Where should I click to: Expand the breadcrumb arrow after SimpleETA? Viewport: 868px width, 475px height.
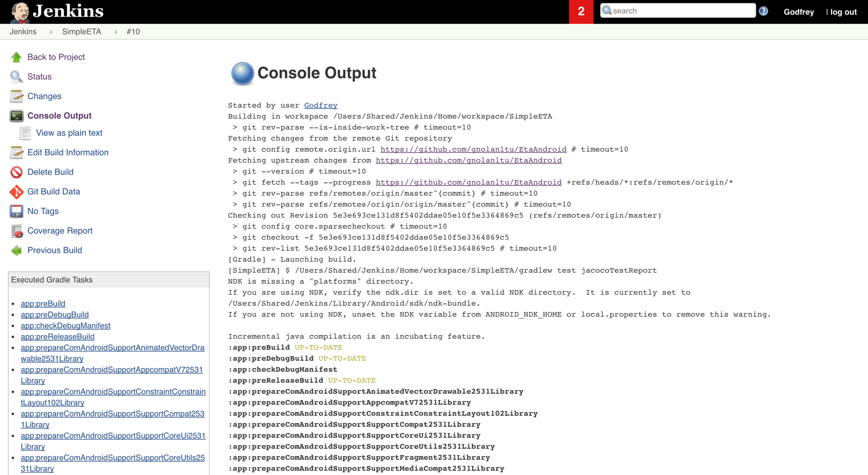116,32
